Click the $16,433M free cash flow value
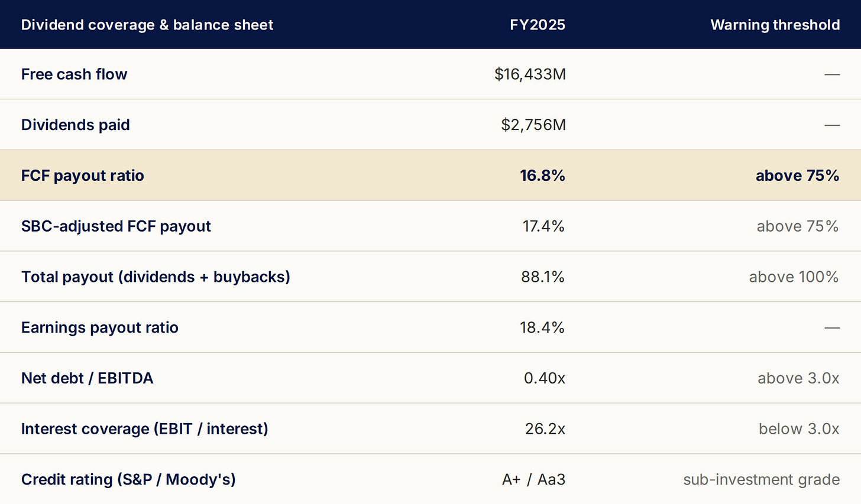 coord(530,74)
